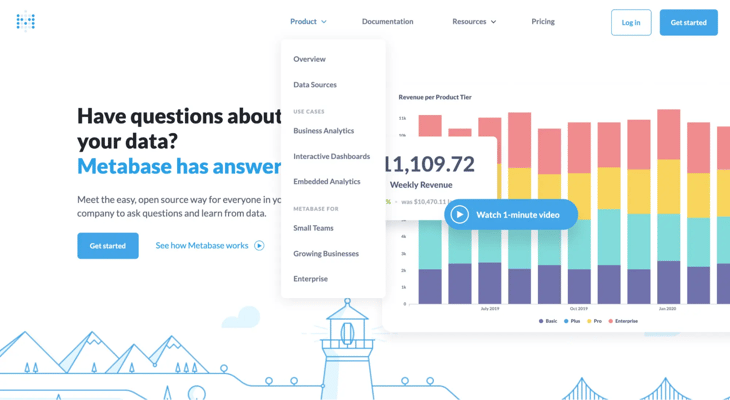Click play icon beside See how Metabase works

(259, 245)
